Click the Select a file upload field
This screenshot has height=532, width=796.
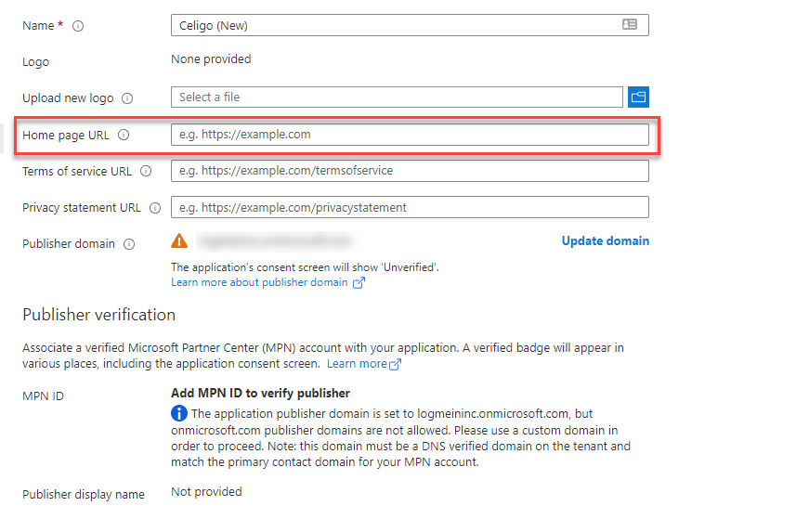pos(397,97)
